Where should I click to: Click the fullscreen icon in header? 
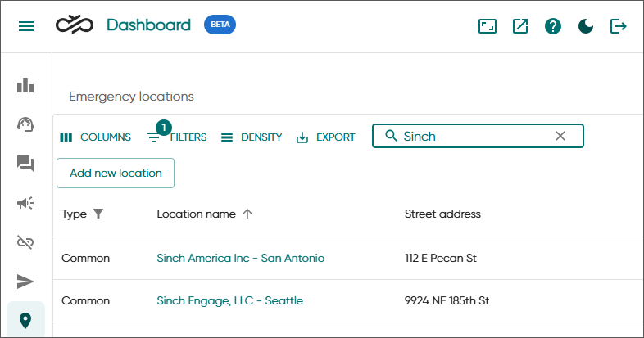[x=488, y=26]
